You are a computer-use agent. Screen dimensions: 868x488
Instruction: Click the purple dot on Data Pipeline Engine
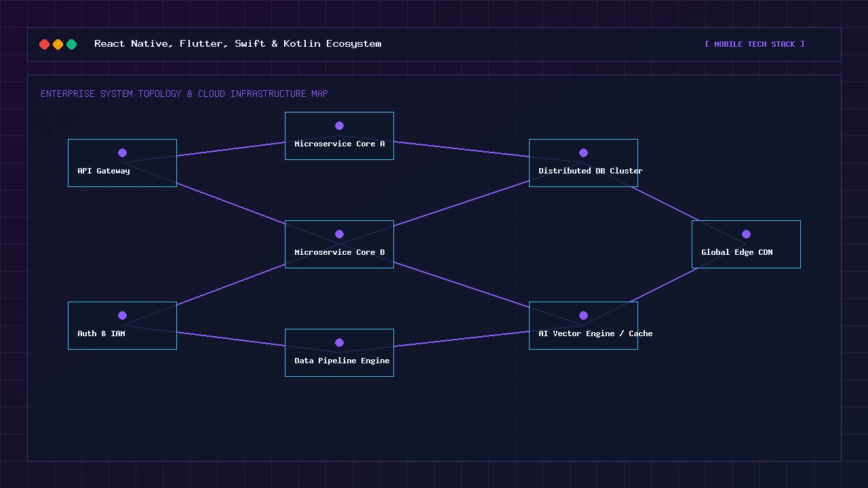click(339, 342)
